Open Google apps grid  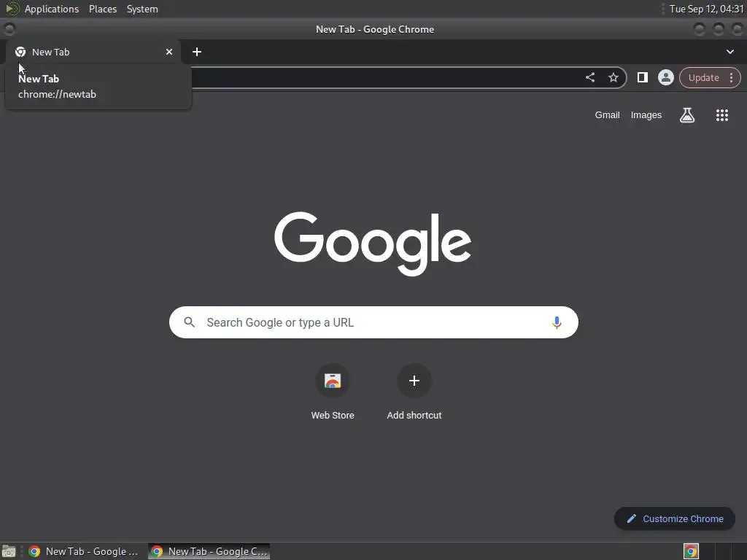[721, 114]
